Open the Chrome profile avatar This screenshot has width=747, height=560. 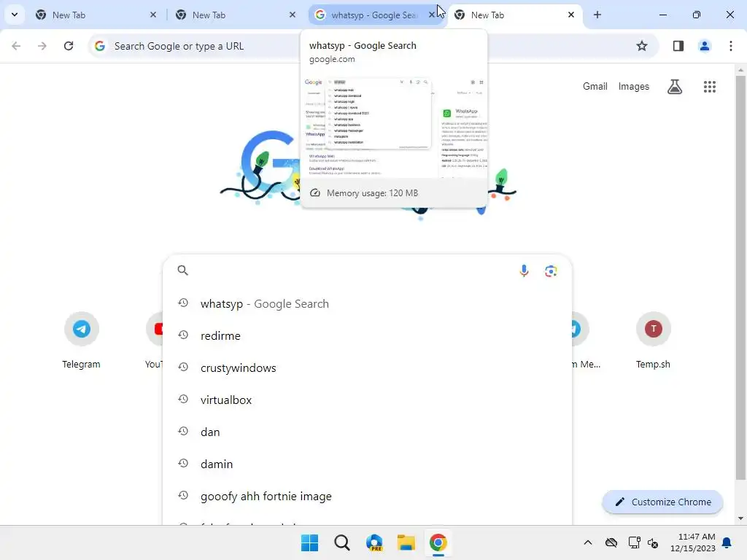click(x=705, y=46)
